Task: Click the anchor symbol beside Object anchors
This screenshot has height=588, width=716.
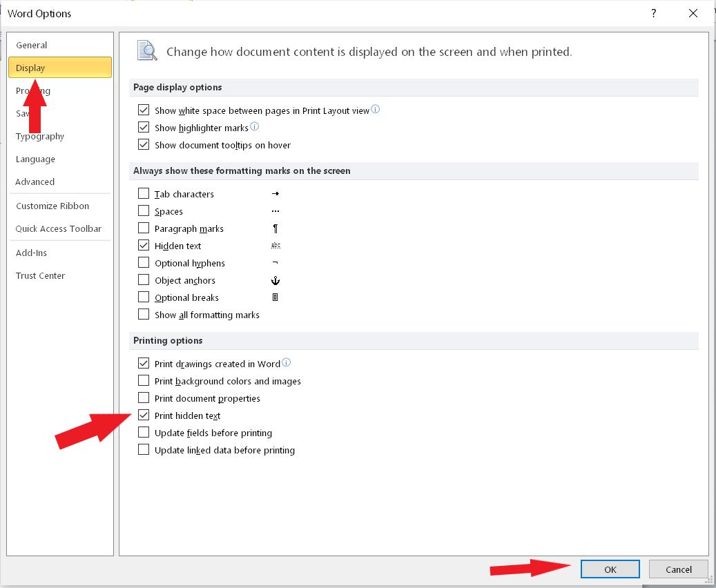Action: click(x=275, y=280)
